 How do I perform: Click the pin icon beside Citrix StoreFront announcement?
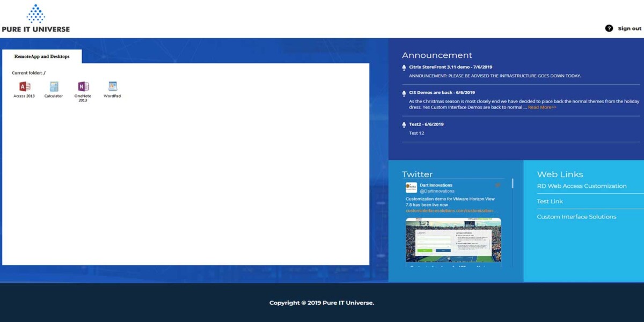404,67
